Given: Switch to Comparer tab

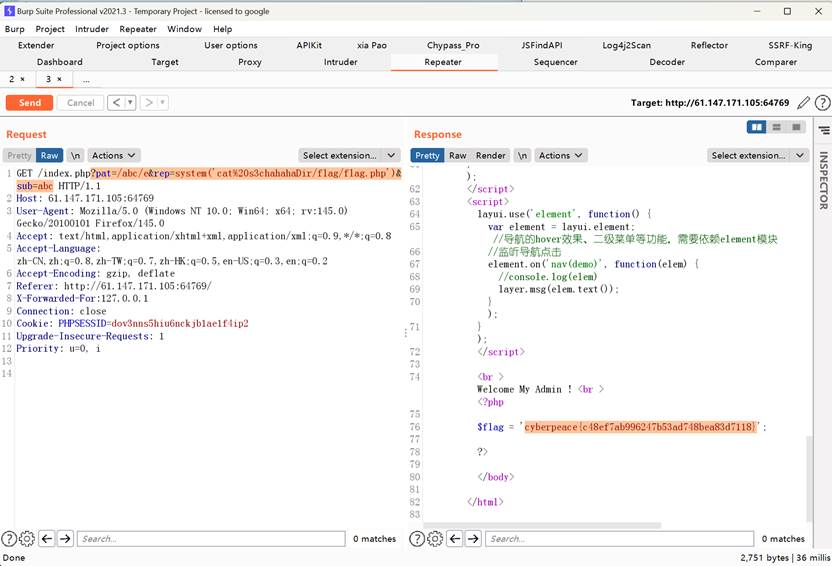Looking at the screenshot, I should click(x=775, y=62).
